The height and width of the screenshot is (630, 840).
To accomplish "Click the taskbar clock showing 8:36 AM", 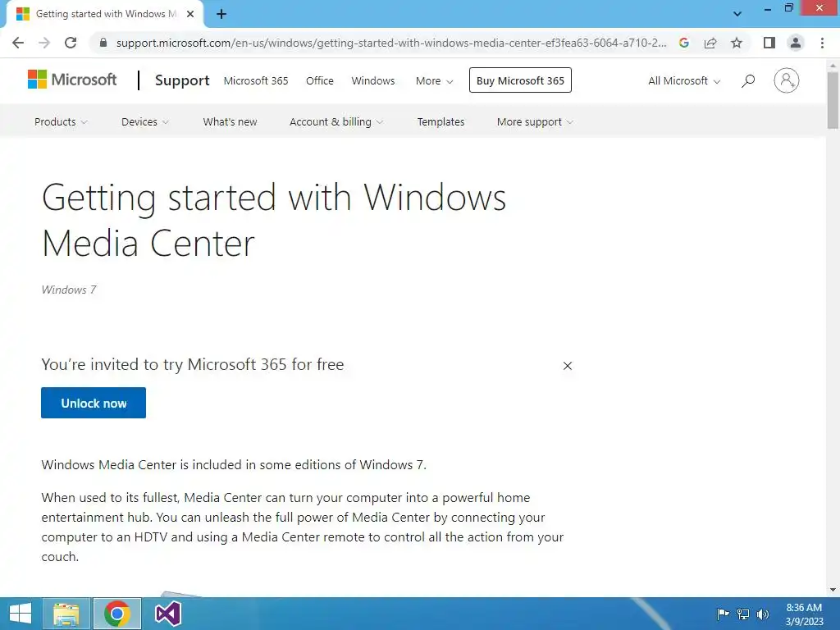I will 804,614.
